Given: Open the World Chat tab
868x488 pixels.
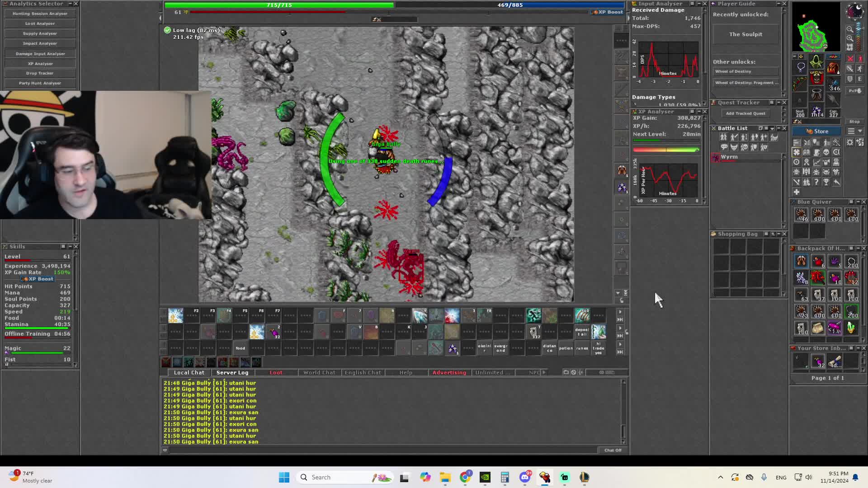Looking at the screenshot, I should point(319,373).
